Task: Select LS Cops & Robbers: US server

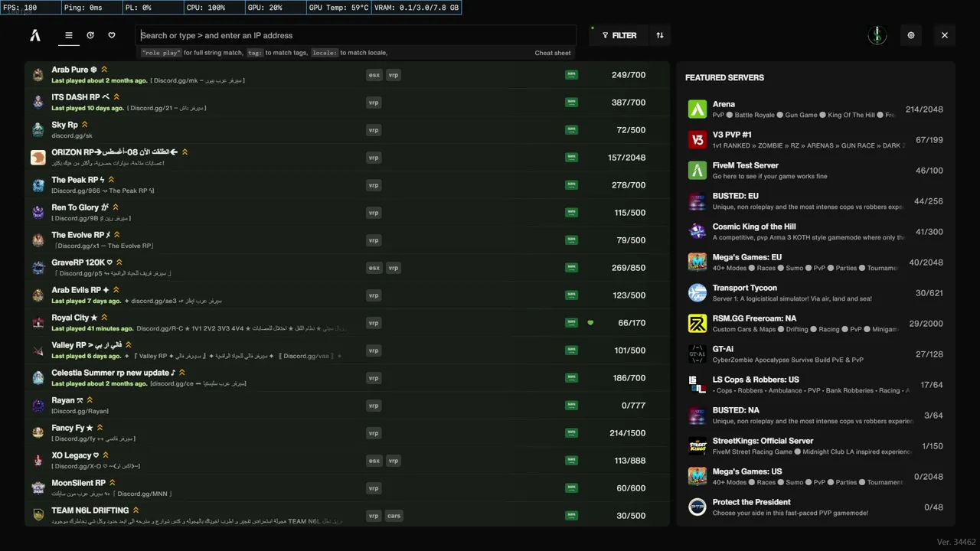Action: [817, 385]
